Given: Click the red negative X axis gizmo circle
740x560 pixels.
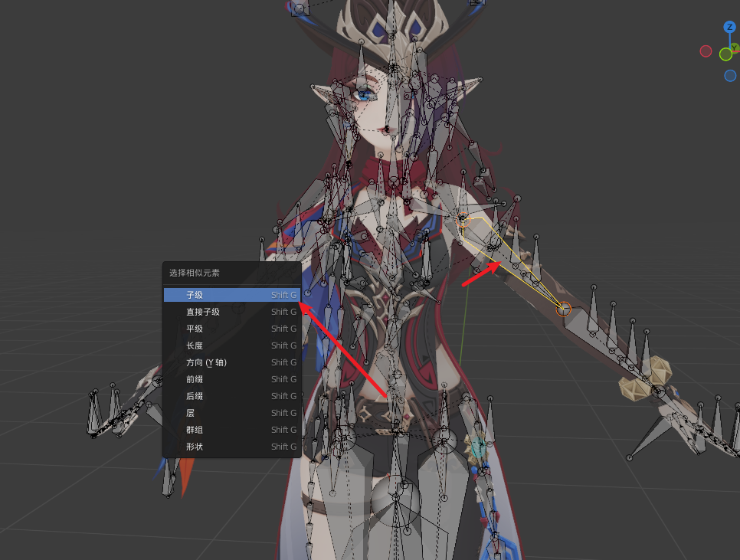Looking at the screenshot, I should (x=706, y=51).
